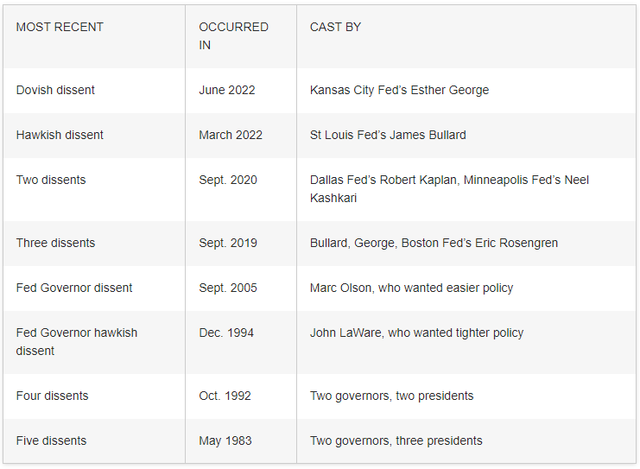Click the OCCURRED IN column header
Screen dimensions: 640x469
click(x=233, y=36)
